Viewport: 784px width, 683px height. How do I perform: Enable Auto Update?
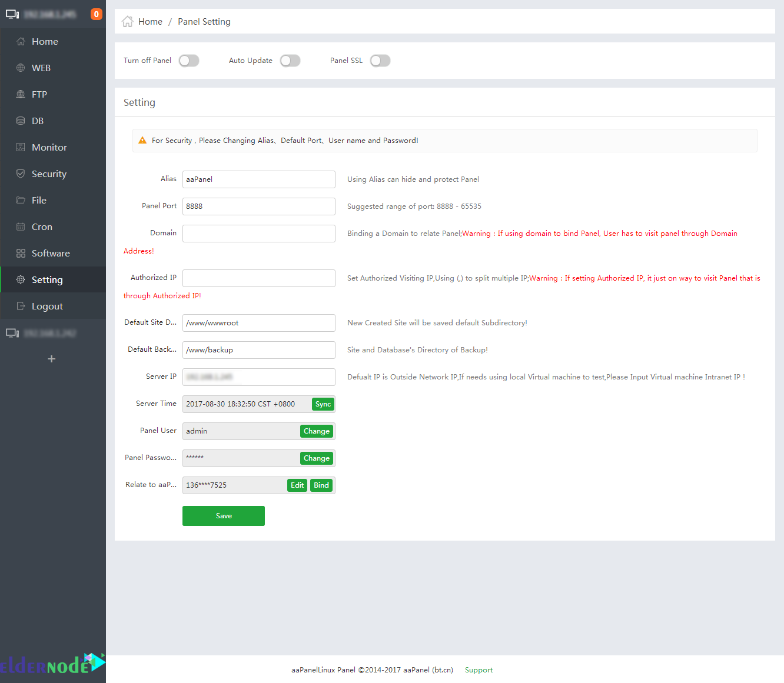[x=290, y=61]
